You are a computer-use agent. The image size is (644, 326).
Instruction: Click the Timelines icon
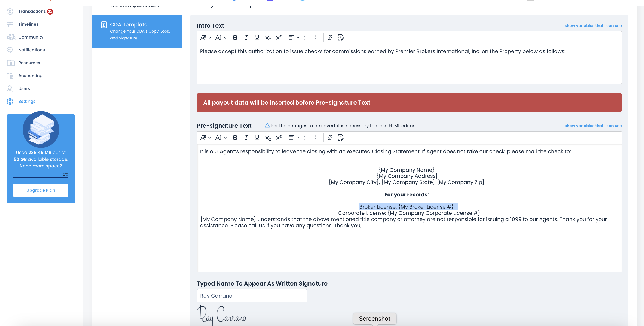[10, 24]
